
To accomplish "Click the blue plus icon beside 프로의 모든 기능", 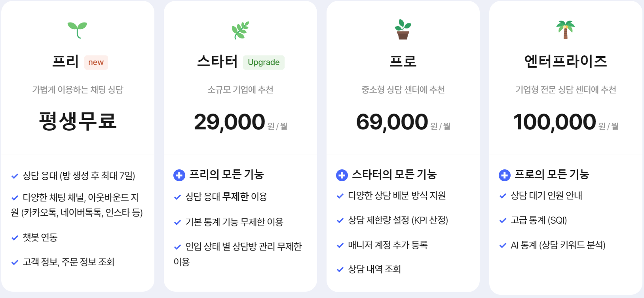I will [505, 175].
